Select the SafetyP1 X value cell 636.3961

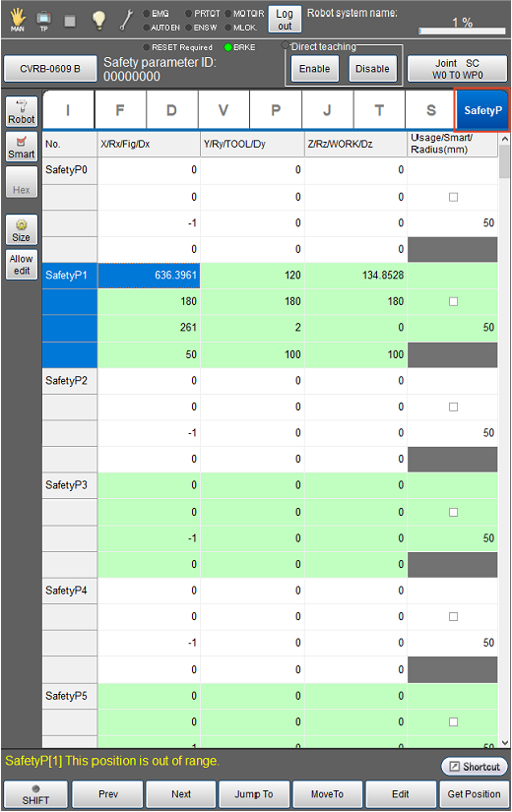pyautogui.click(x=149, y=275)
